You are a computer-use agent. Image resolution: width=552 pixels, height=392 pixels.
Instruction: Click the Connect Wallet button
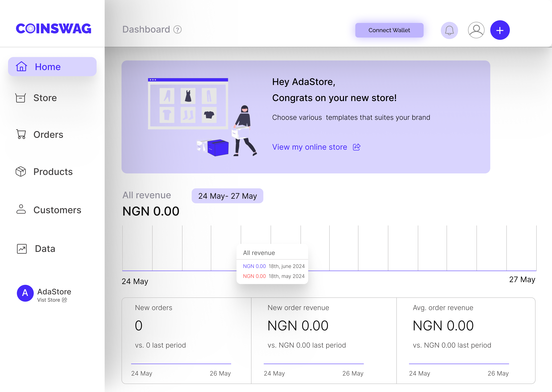[389, 30]
